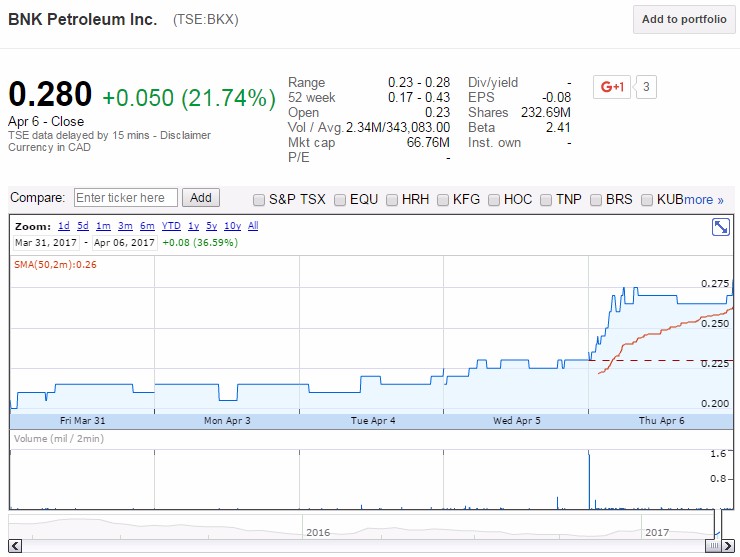Click the Wed Apr 5 date label
The height and width of the screenshot is (557, 740).
click(517, 421)
